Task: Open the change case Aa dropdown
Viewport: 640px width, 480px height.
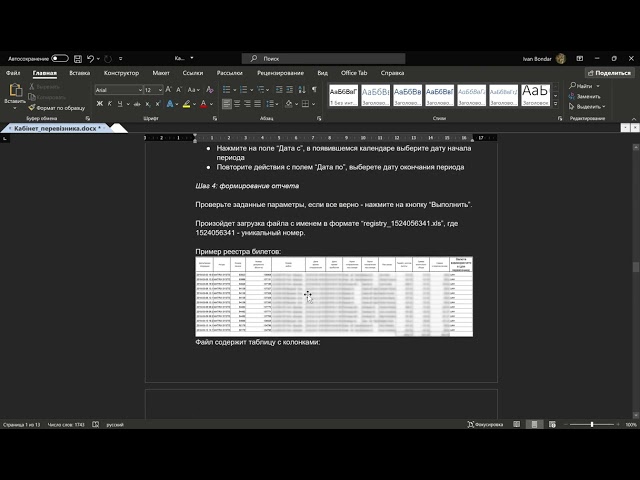Action: (193, 89)
